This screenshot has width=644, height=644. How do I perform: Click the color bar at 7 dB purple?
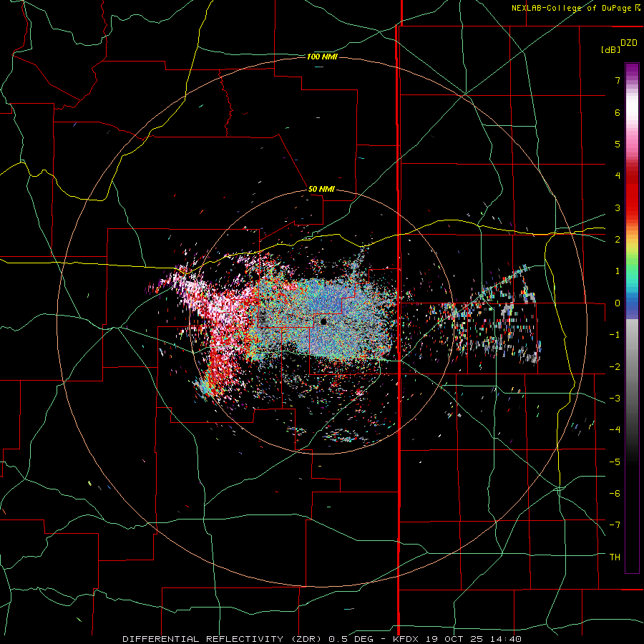click(x=632, y=80)
